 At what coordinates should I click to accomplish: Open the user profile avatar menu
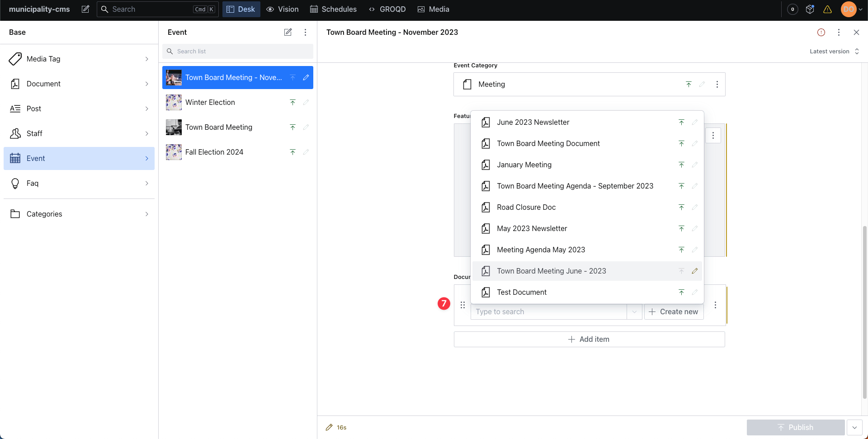pos(848,9)
